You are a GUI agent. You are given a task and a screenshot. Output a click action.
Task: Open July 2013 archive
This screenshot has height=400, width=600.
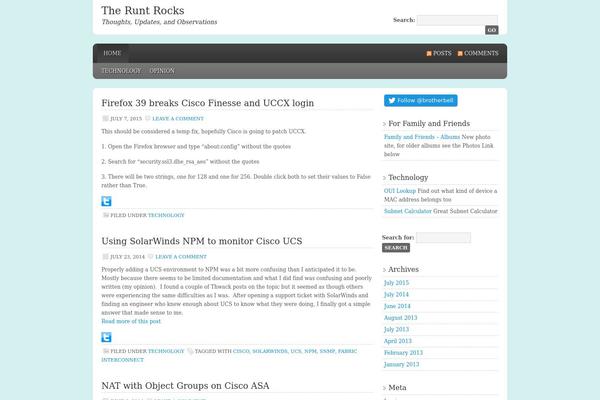click(x=396, y=330)
